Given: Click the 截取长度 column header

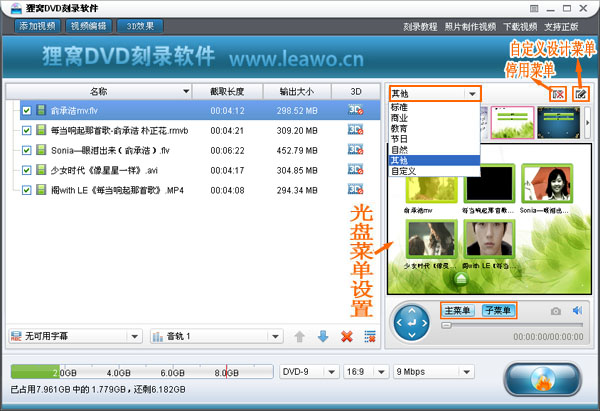Looking at the screenshot, I should [x=227, y=91].
